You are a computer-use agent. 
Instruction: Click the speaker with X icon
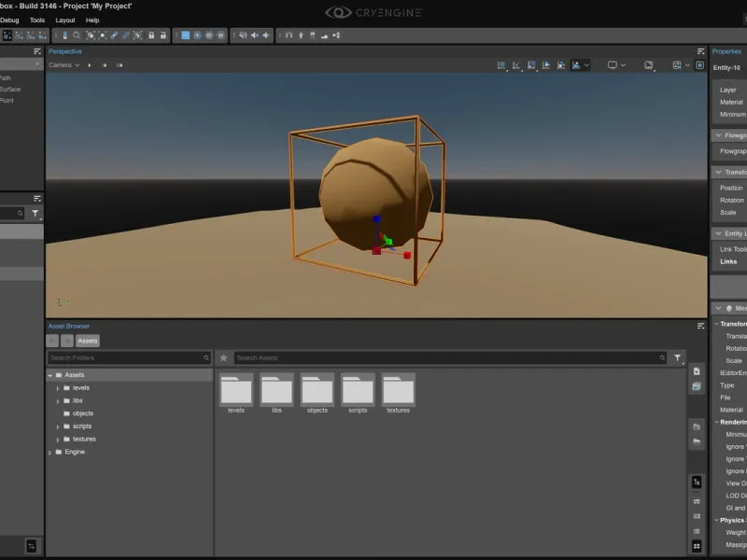pyautogui.click(x=255, y=35)
